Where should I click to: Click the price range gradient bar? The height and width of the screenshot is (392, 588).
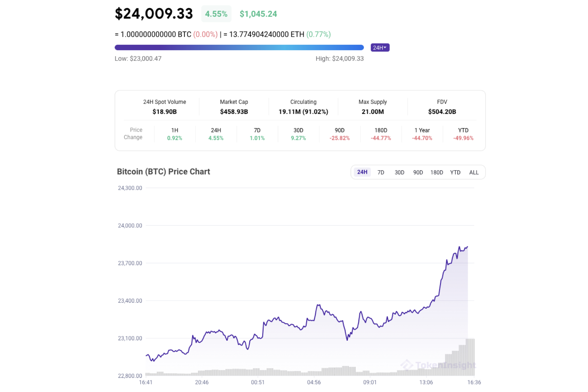239,47
